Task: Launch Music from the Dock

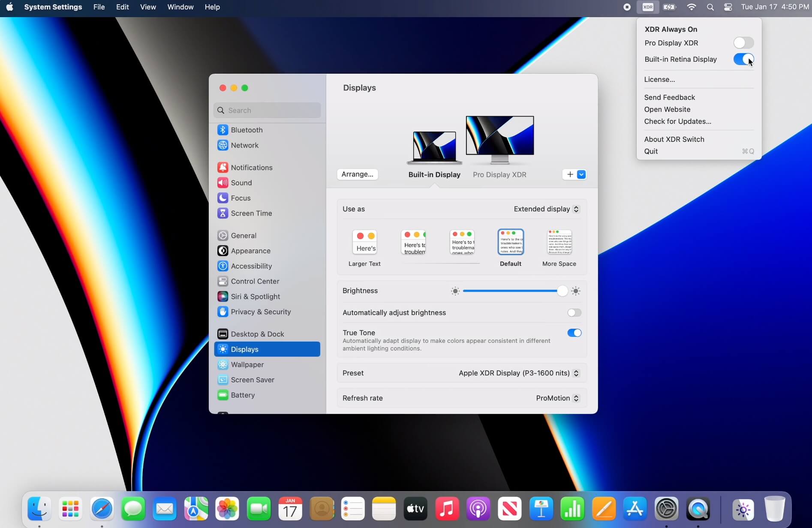Action: 447,509
